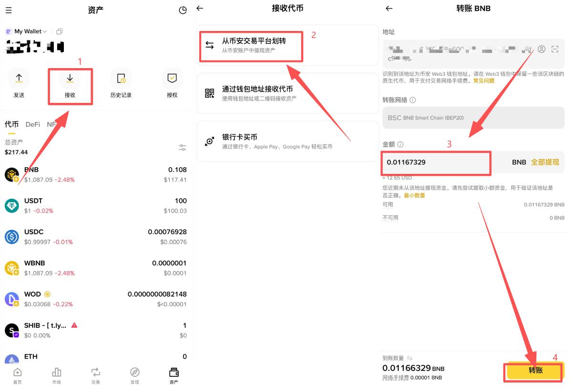Open the BNB token row details

95,174
